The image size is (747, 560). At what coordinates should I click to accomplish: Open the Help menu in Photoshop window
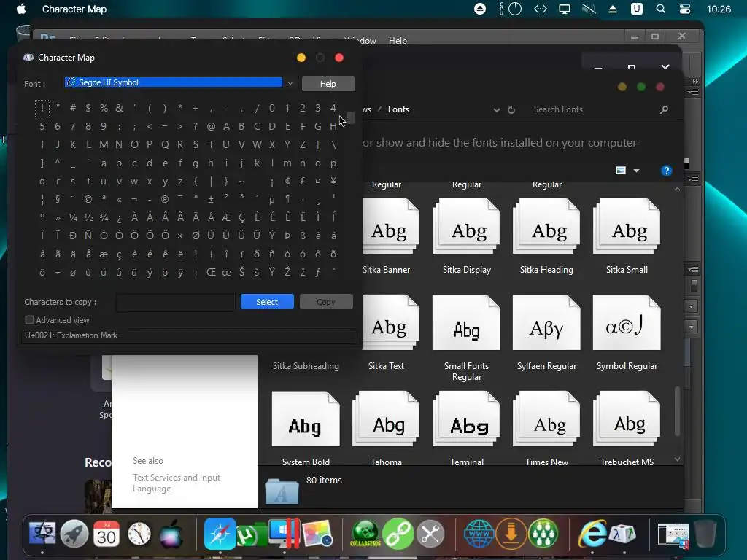[x=398, y=41]
